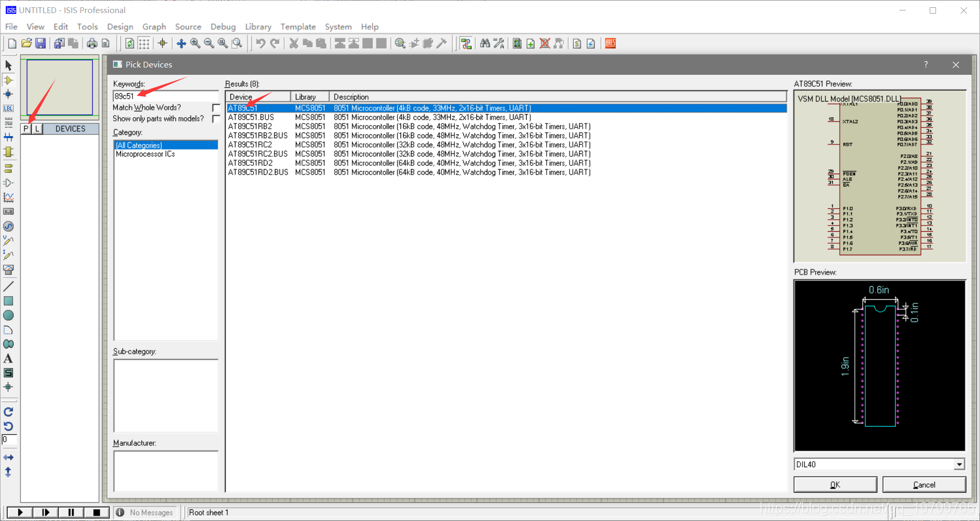Click the Redraw display icon
The height and width of the screenshot is (521, 980).
[130, 43]
